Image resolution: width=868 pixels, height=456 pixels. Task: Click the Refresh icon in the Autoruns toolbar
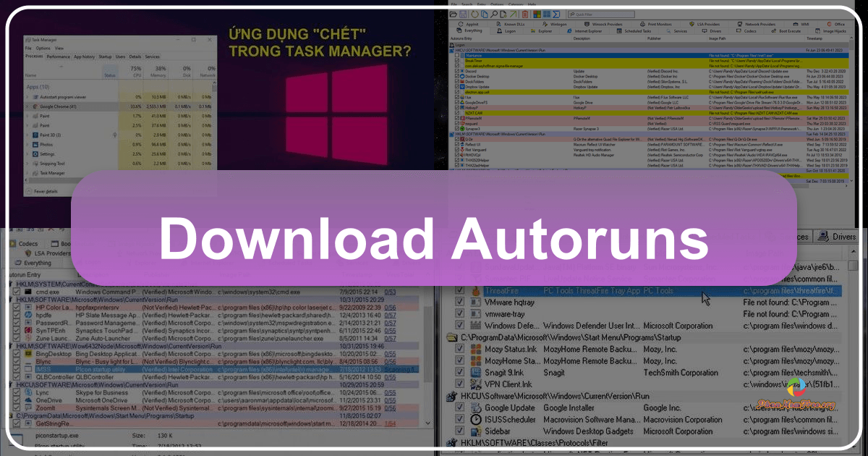pos(474,14)
